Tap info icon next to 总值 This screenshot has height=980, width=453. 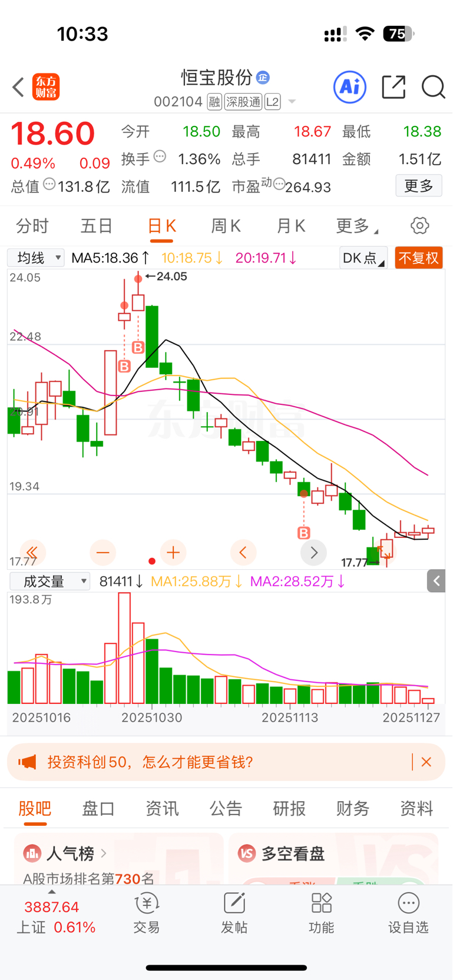(x=49, y=184)
